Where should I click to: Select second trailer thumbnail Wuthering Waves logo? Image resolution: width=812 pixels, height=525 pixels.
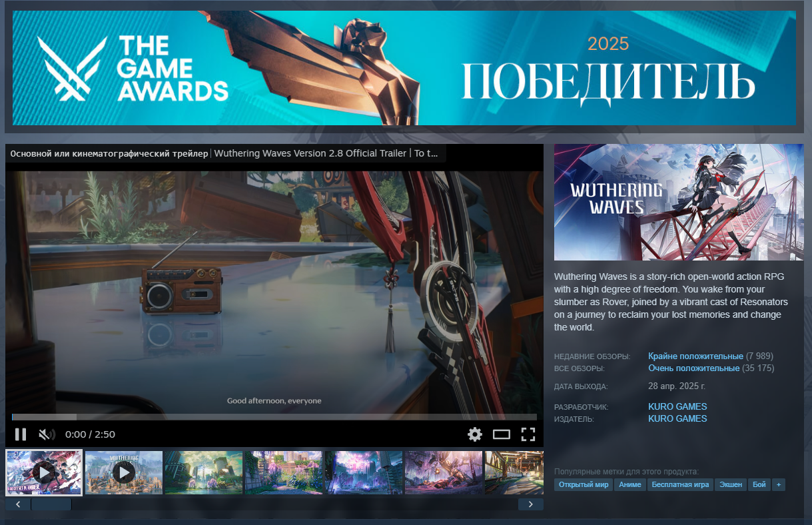124,472
